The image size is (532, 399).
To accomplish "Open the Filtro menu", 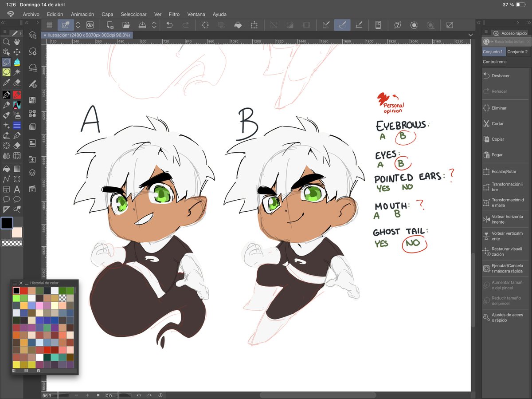I will pos(174,14).
